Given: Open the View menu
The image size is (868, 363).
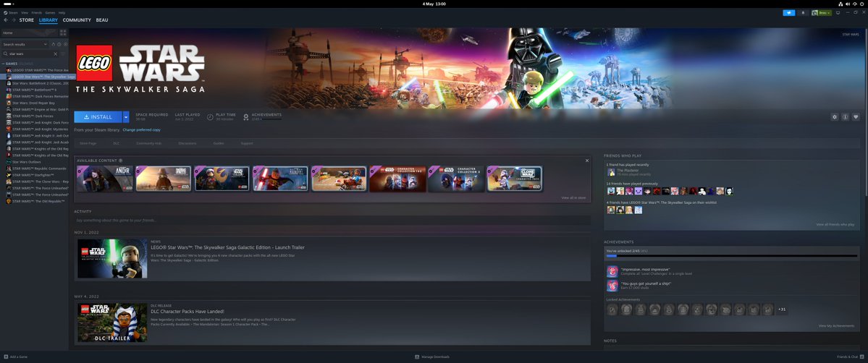Looking at the screenshot, I should (x=25, y=12).
